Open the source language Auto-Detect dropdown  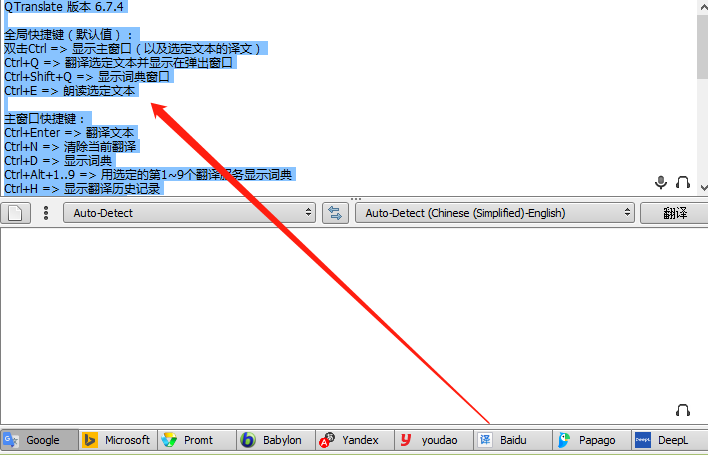tap(189, 213)
